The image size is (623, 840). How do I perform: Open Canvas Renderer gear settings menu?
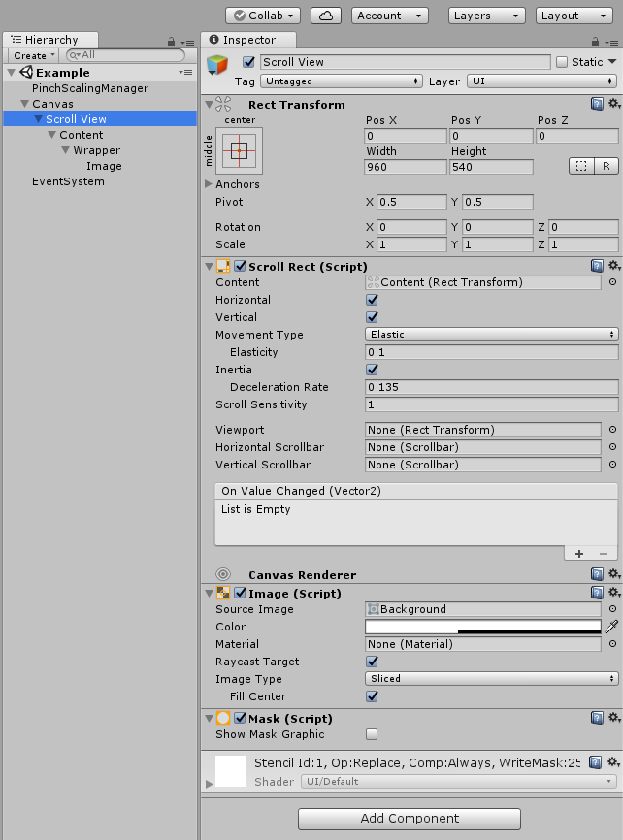click(614, 574)
